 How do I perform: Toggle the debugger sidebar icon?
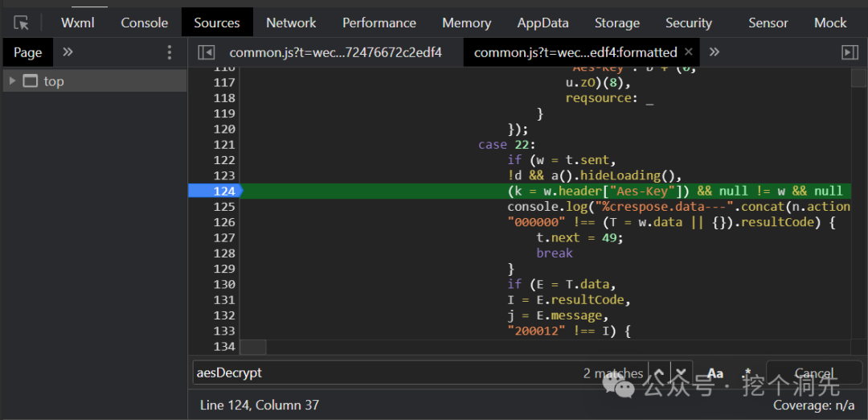850,52
